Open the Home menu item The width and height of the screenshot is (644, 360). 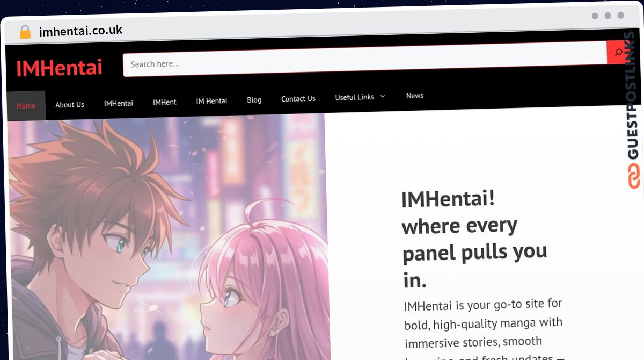[x=26, y=106]
